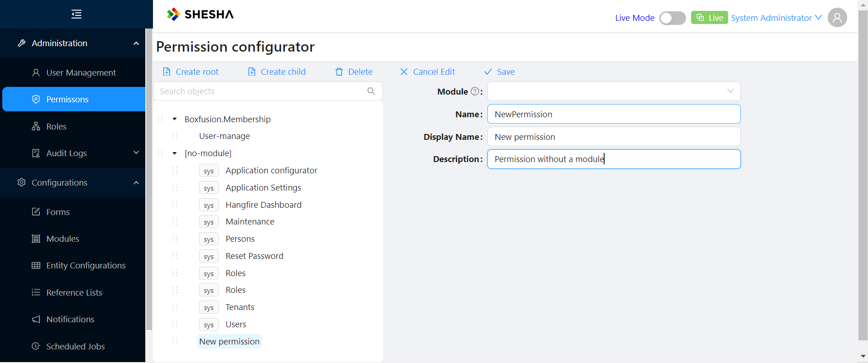The image size is (868, 363).
Task: Click Cancel Edit button
Action: (428, 72)
